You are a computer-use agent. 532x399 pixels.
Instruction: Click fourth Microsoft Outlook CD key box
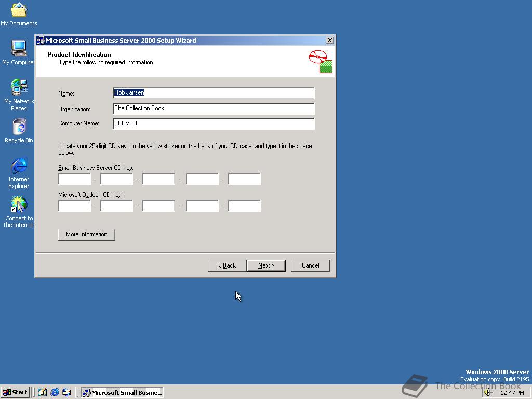click(202, 206)
